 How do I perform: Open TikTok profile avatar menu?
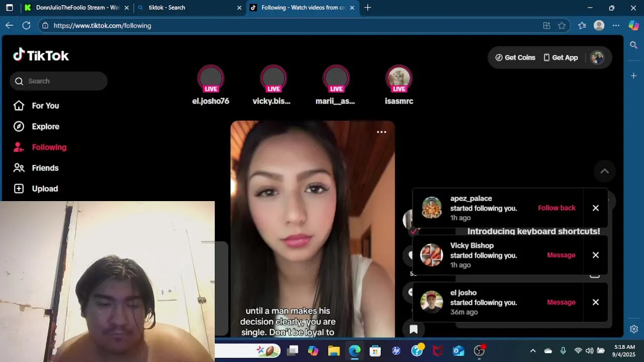click(x=597, y=57)
